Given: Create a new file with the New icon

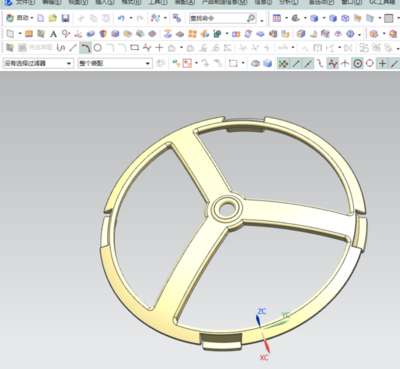Looking at the screenshot, I should click(40, 18).
